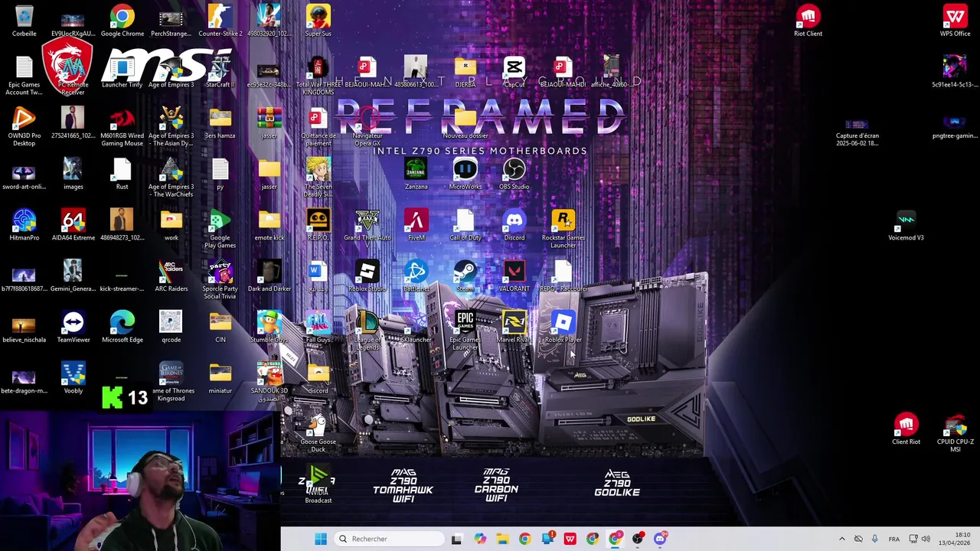The height and width of the screenshot is (551, 980).
Task: Open the emote kick folder
Action: [269, 225]
